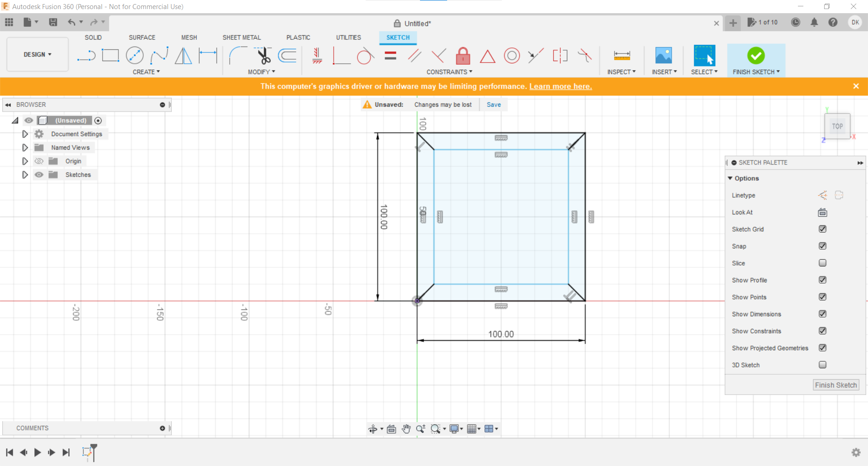This screenshot has height=466, width=868.
Task: Select the 2-Point Rectangle tool
Action: (x=110, y=55)
